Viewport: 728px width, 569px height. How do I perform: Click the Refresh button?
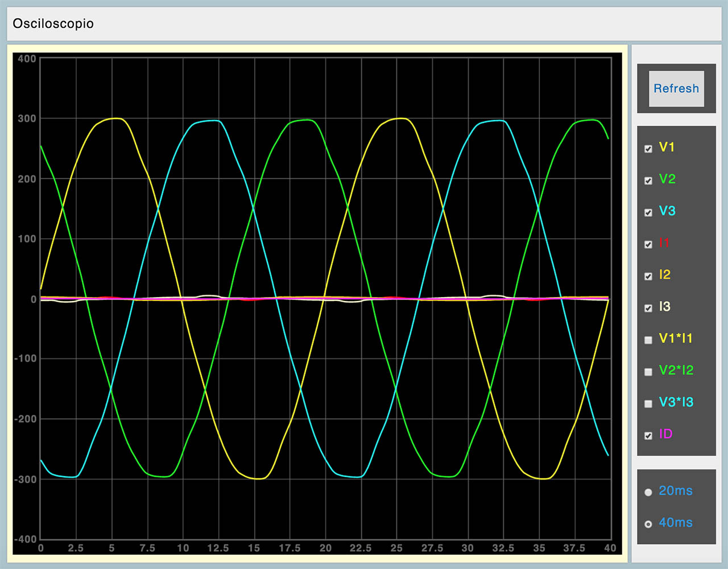pos(676,89)
